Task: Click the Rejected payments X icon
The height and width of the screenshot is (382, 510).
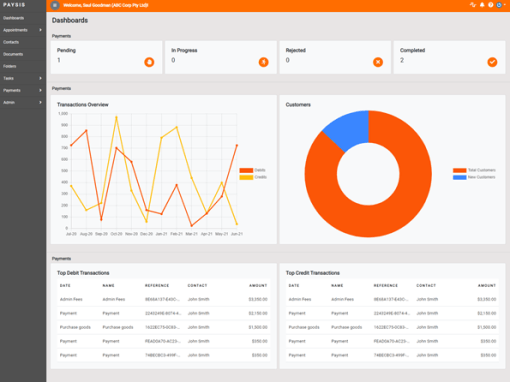Action: [378, 62]
